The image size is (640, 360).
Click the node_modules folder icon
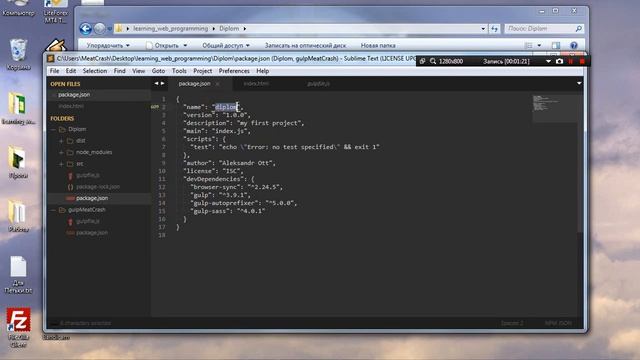pyautogui.click(x=70, y=152)
